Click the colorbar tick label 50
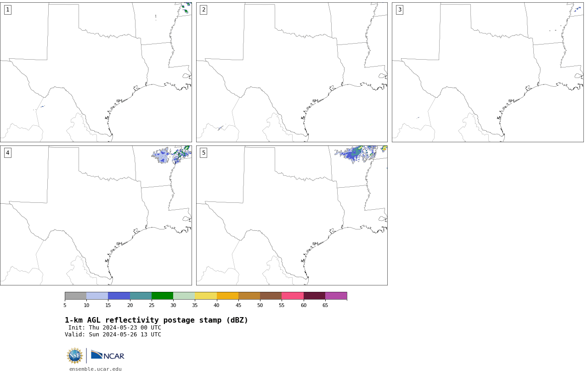 click(260, 305)
